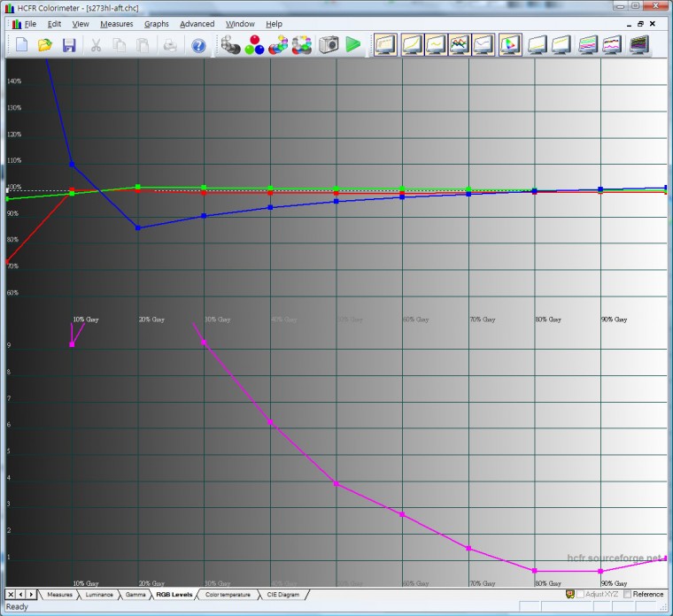This screenshot has width=673, height=616.
Task: Minimize the inner document window
Action: pos(629,25)
